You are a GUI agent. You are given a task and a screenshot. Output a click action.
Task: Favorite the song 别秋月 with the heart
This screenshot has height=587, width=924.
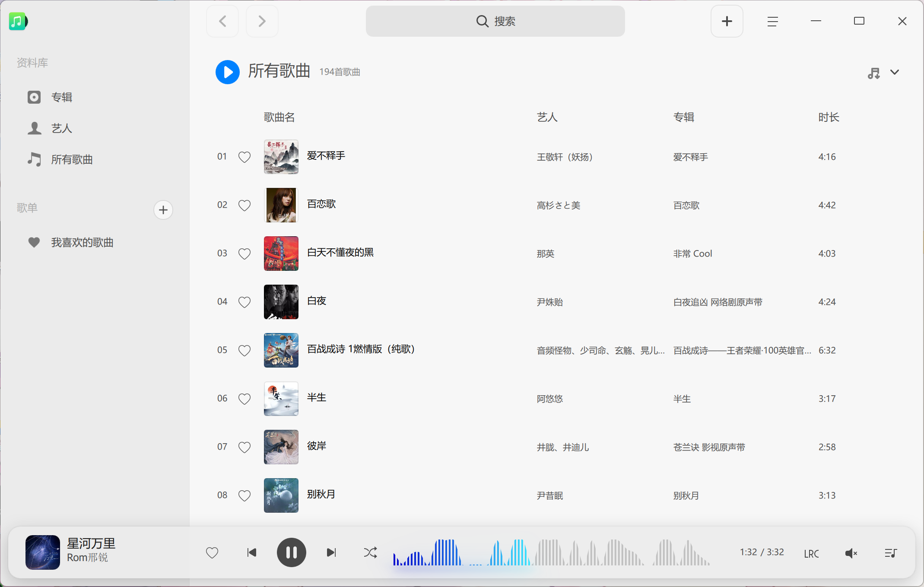click(x=244, y=495)
